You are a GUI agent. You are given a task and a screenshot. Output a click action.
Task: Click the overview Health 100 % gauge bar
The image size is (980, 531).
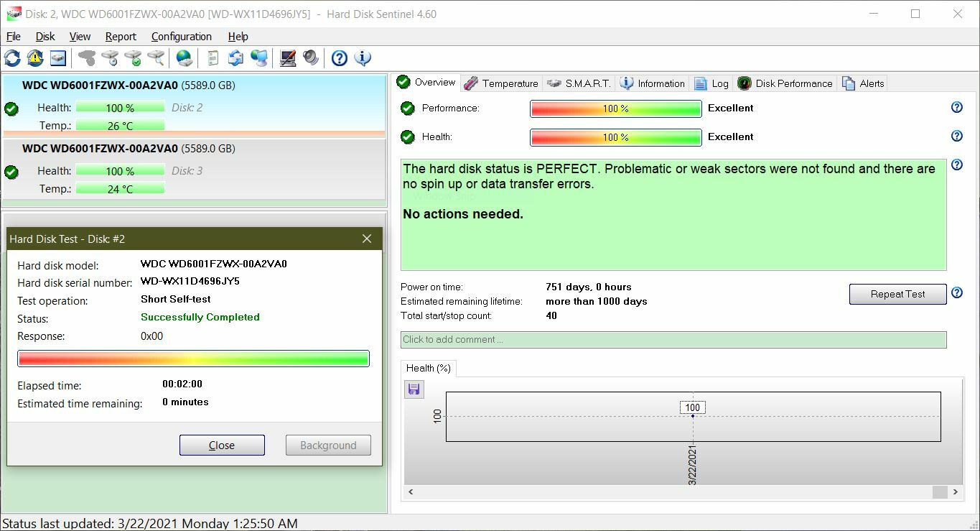pos(615,137)
